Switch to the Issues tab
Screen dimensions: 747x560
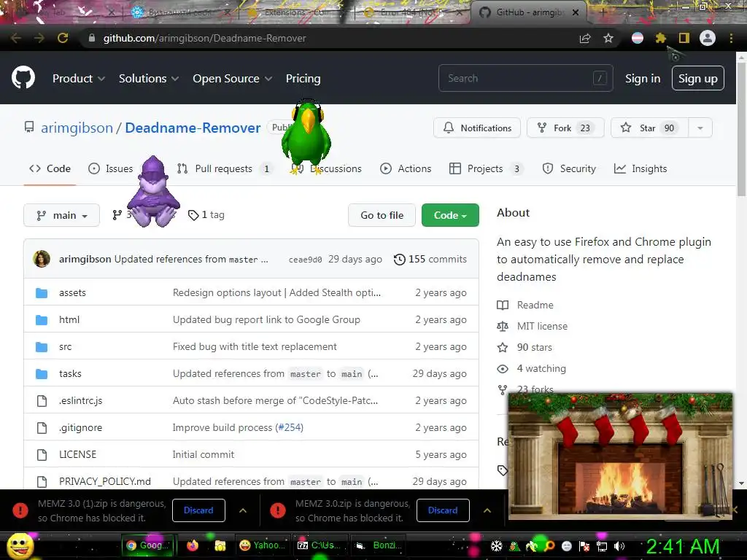click(x=111, y=168)
